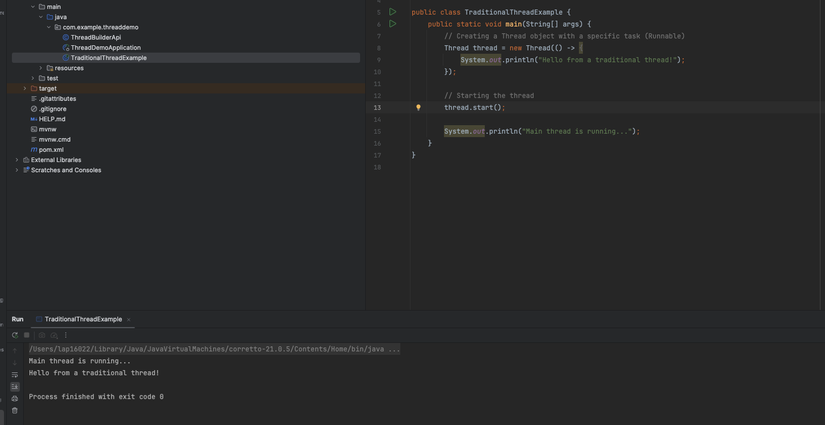825x425 pixels.
Task: Click "Hello from a traditional thread!" console line
Action: 94,373
